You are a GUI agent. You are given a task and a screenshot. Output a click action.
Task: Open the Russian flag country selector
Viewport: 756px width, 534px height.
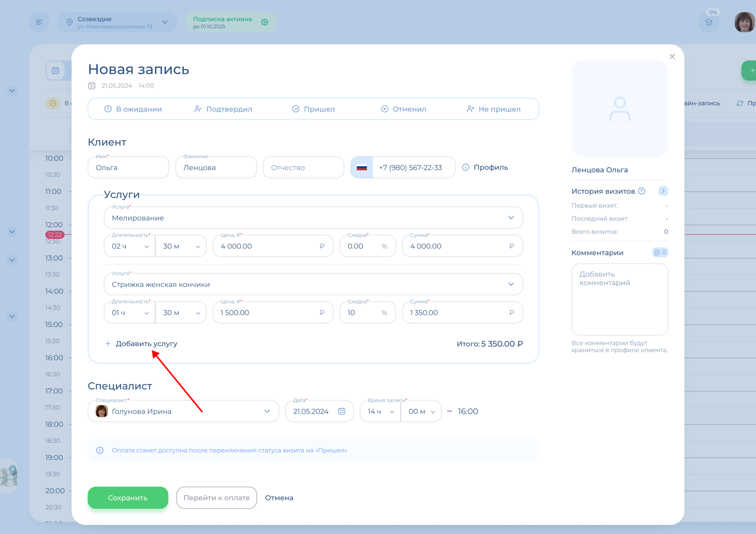(x=361, y=168)
